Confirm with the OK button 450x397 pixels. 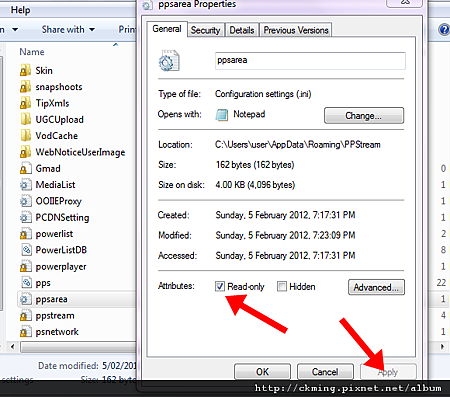(x=262, y=372)
